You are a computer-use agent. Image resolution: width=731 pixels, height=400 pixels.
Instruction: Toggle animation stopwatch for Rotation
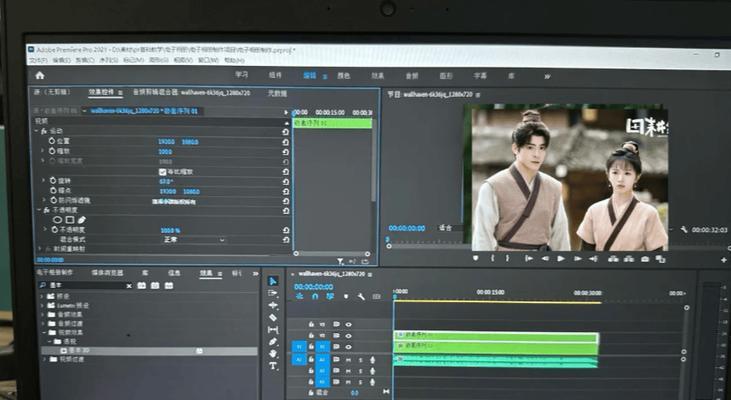coord(53,180)
